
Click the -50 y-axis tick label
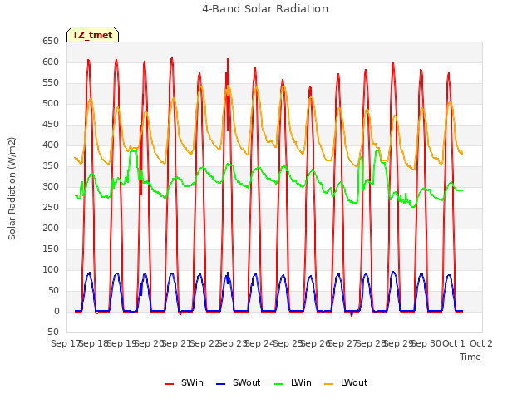pyautogui.click(x=52, y=332)
